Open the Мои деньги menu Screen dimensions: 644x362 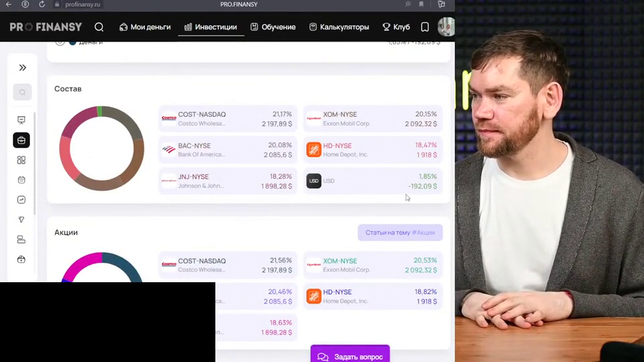pyautogui.click(x=145, y=27)
